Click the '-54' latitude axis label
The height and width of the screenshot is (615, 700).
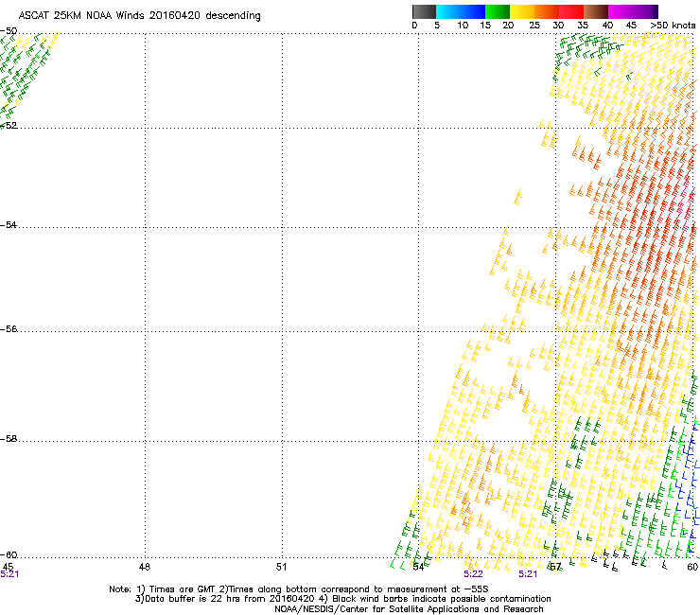[x=9, y=224]
